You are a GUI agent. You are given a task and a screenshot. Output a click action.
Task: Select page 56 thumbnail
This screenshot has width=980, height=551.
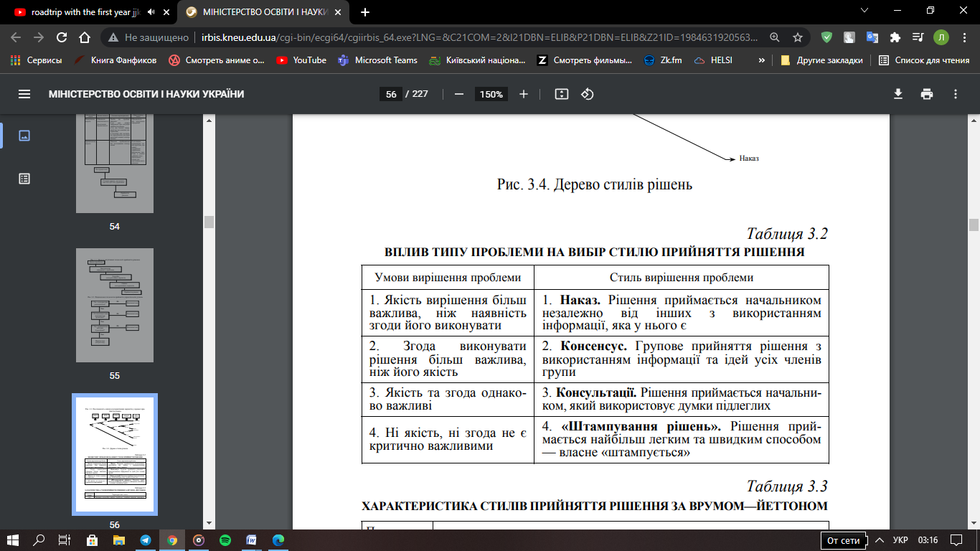click(x=115, y=455)
